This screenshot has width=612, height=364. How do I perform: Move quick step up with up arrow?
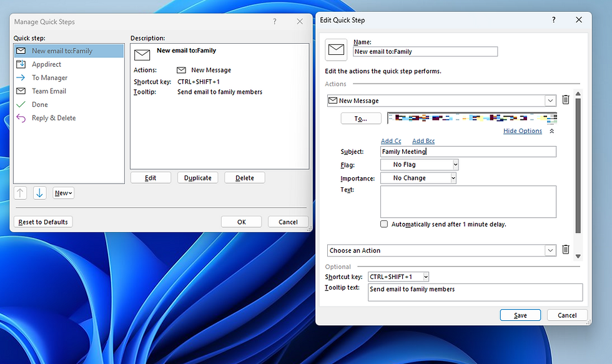pos(20,193)
